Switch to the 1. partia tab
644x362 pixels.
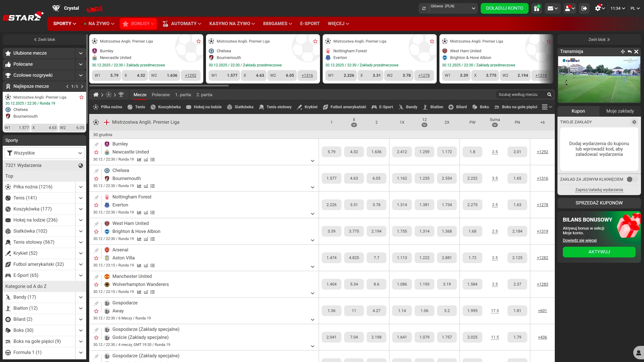[x=183, y=95]
